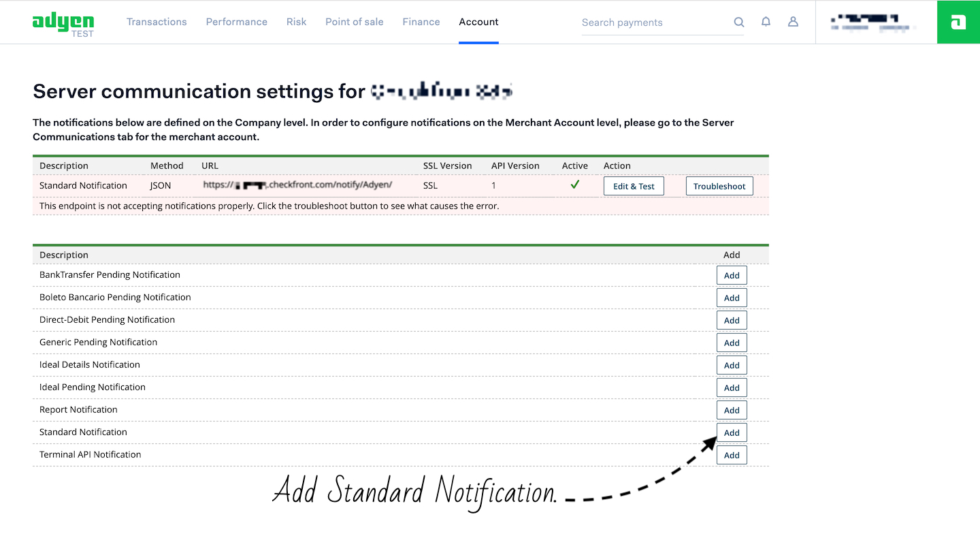
Task: Add Boleto Bancario Pending Notification
Action: coord(732,298)
